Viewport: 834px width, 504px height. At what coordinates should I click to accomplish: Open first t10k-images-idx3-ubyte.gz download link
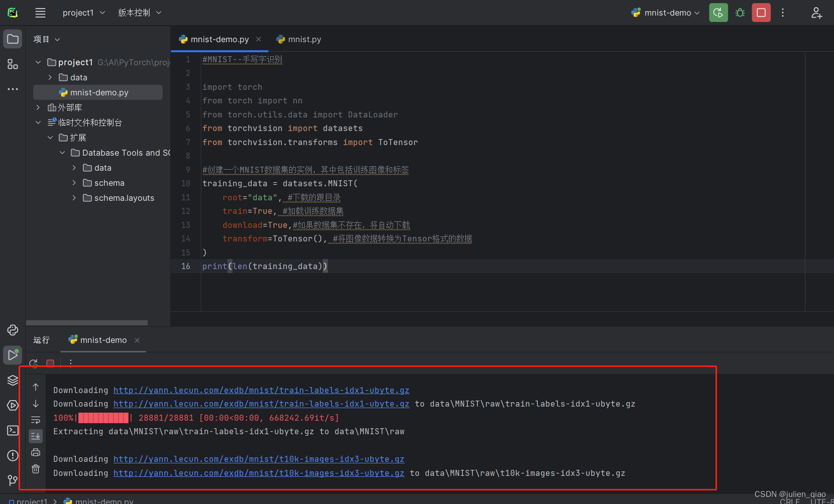pos(259,459)
